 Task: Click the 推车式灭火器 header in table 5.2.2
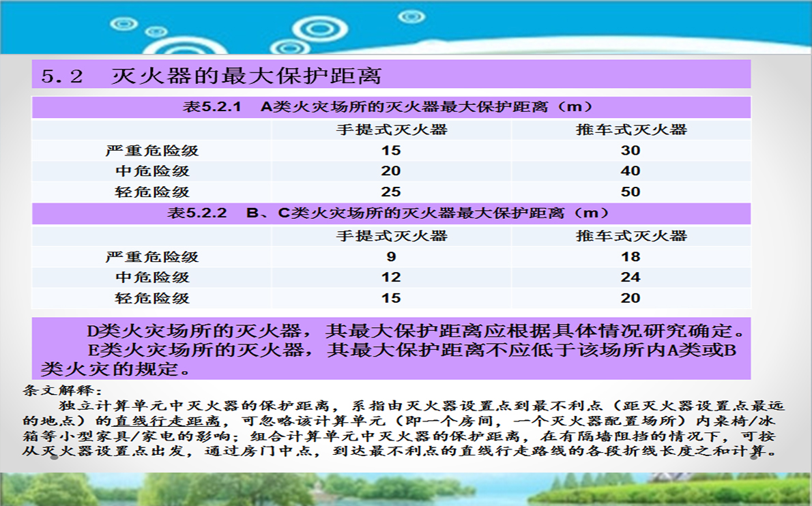[630, 236]
